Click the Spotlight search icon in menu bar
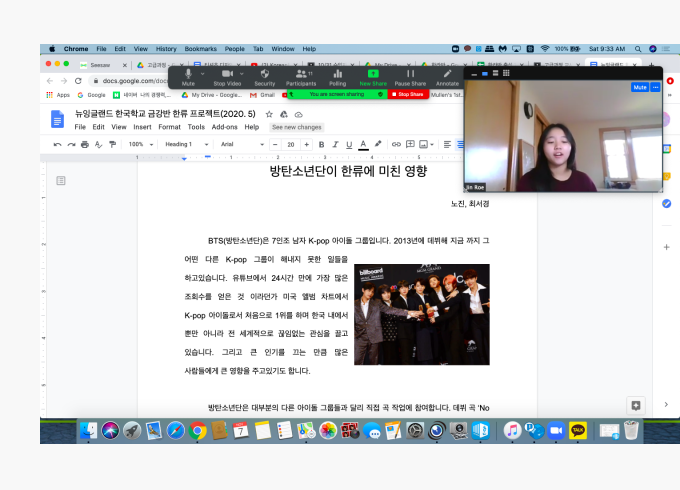 pyautogui.click(x=638, y=49)
